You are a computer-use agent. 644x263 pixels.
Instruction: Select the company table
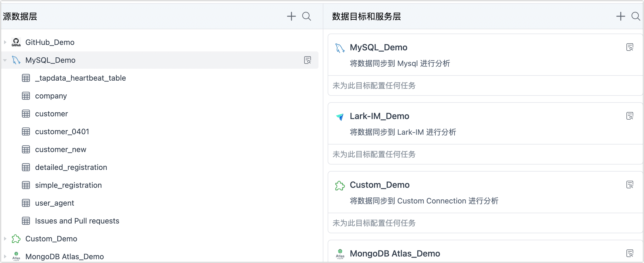pos(51,96)
